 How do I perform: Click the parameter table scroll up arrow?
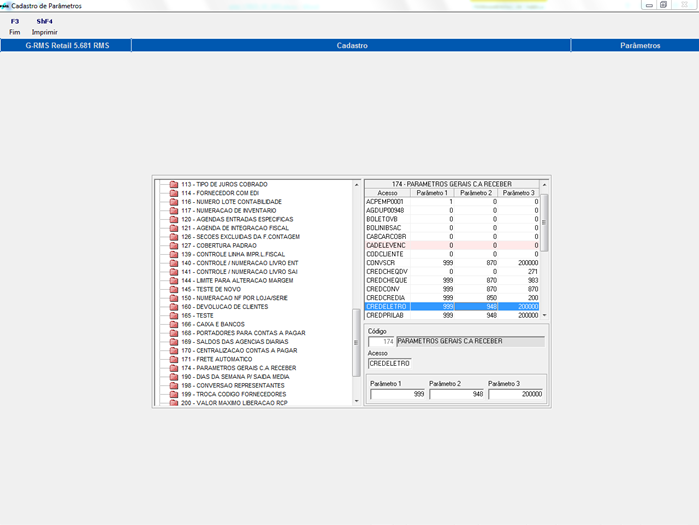pyautogui.click(x=544, y=185)
